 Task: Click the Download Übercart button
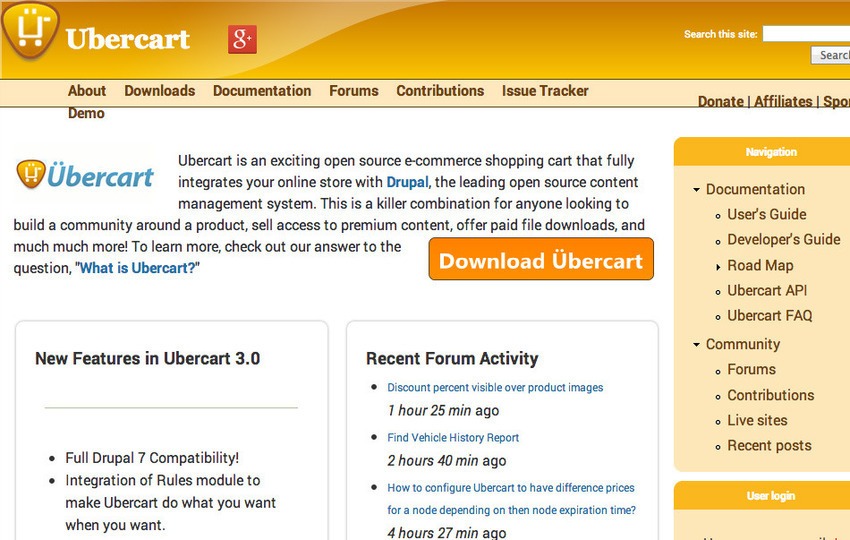click(541, 259)
